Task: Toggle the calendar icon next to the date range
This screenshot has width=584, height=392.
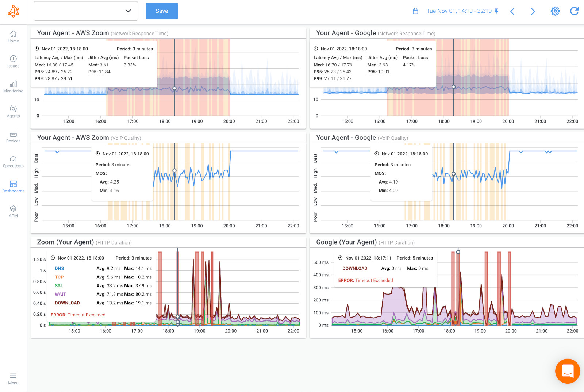Action: point(415,11)
